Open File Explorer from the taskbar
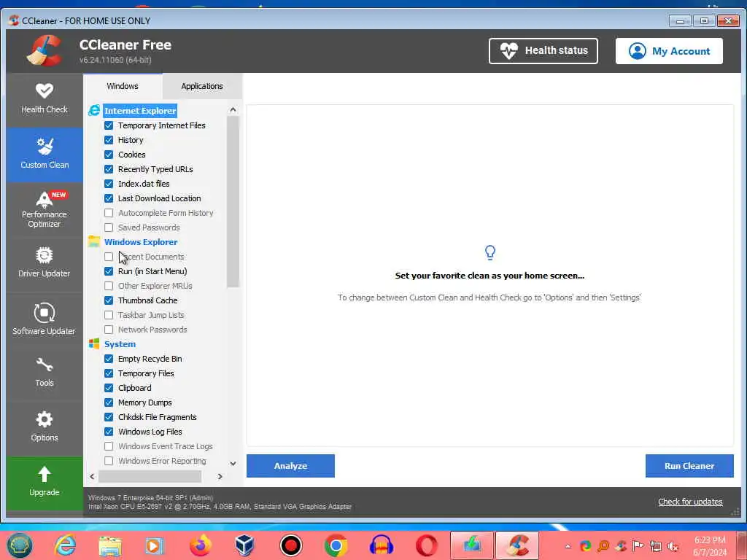Screen dimensions: 747x560 pyautogui.click(x=110, y=545)
